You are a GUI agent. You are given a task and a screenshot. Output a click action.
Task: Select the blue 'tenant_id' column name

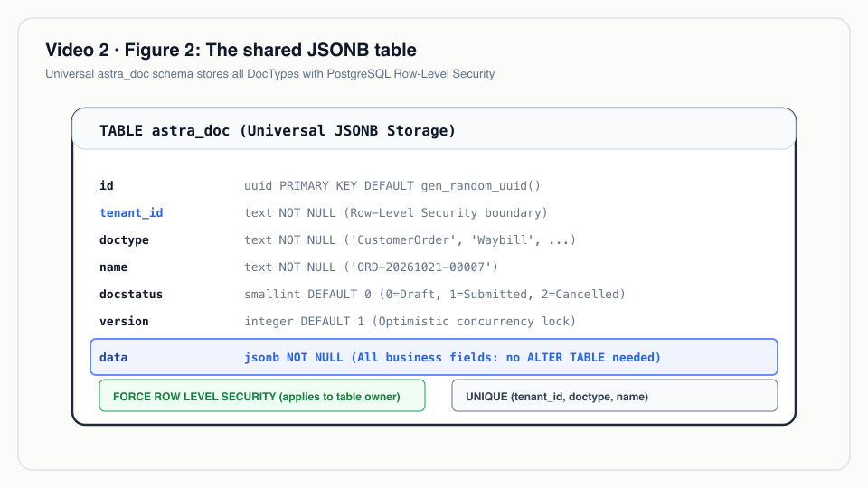[131, 212]
